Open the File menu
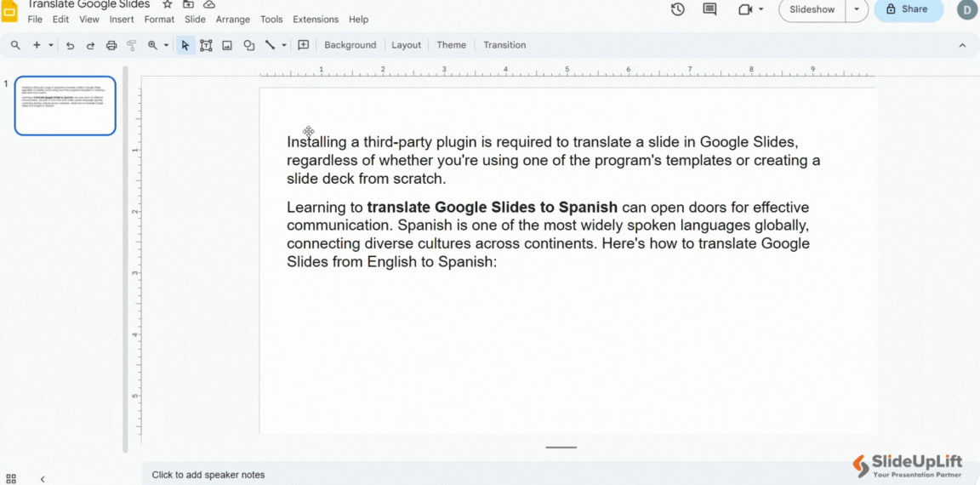Viewport: 980px width, 485px height. (35, 20)
